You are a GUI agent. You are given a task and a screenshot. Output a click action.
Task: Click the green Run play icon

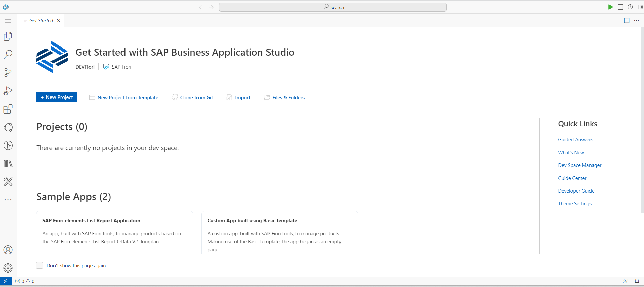pos(610,7)
